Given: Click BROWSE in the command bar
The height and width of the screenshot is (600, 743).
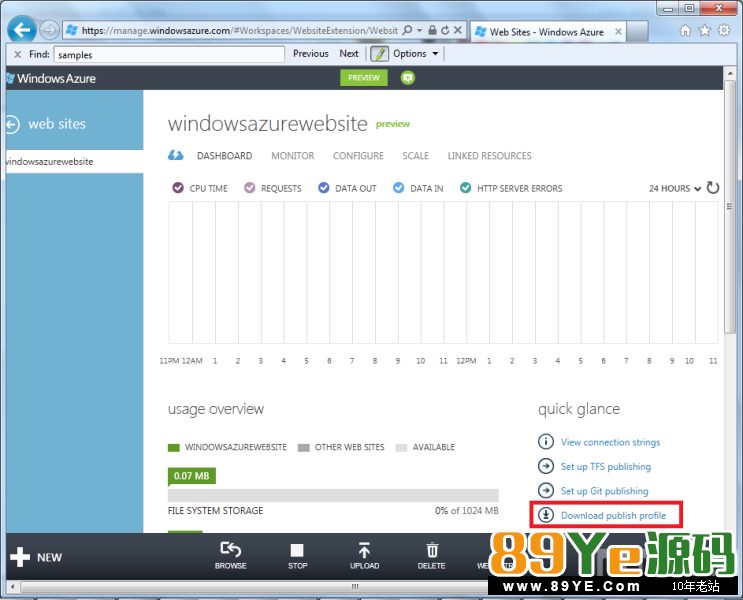Looking at the screenshot, I should [x=231, y=556].
